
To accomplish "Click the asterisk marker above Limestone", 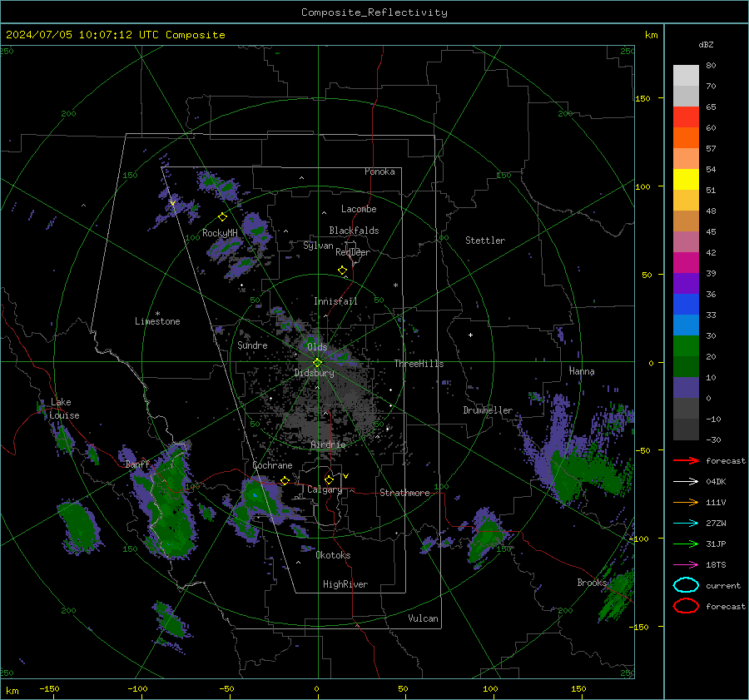I will [157, 314].
